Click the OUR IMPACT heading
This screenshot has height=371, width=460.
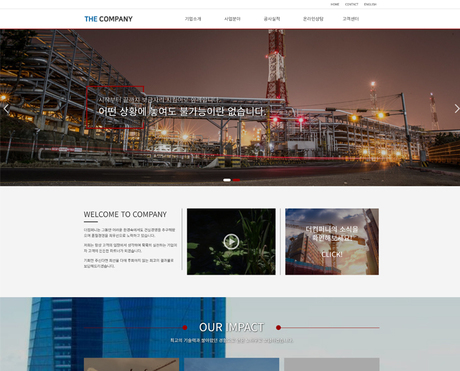[x=232, y=327]
